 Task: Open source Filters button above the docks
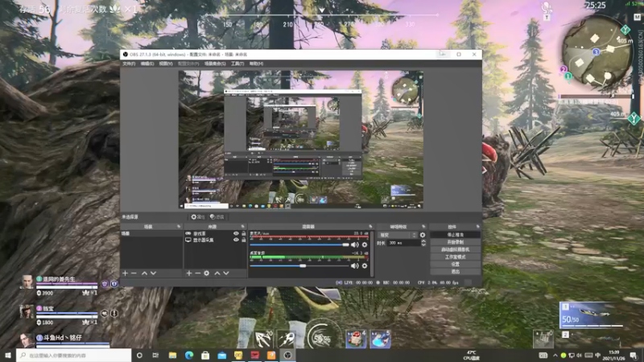[217, 216]
